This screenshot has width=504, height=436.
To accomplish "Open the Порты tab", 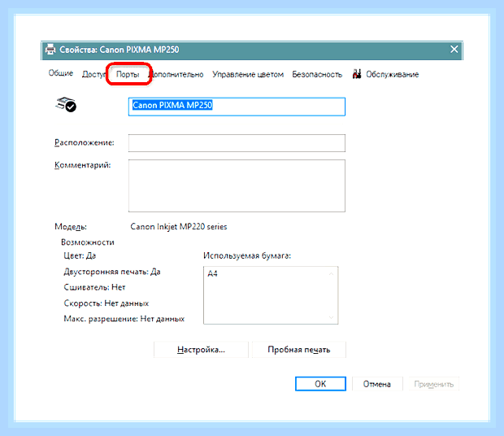I will pyautogui.click(x=128, y=74).
